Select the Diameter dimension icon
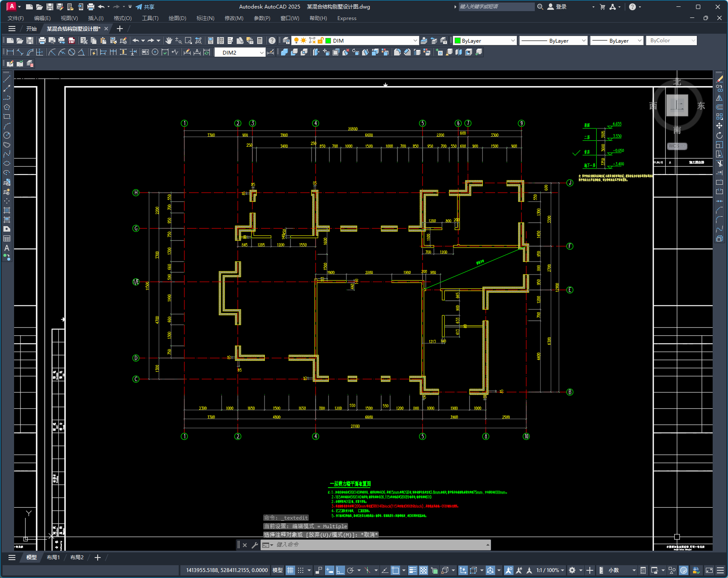Viewport: 728px width, 578px height. 72,52
